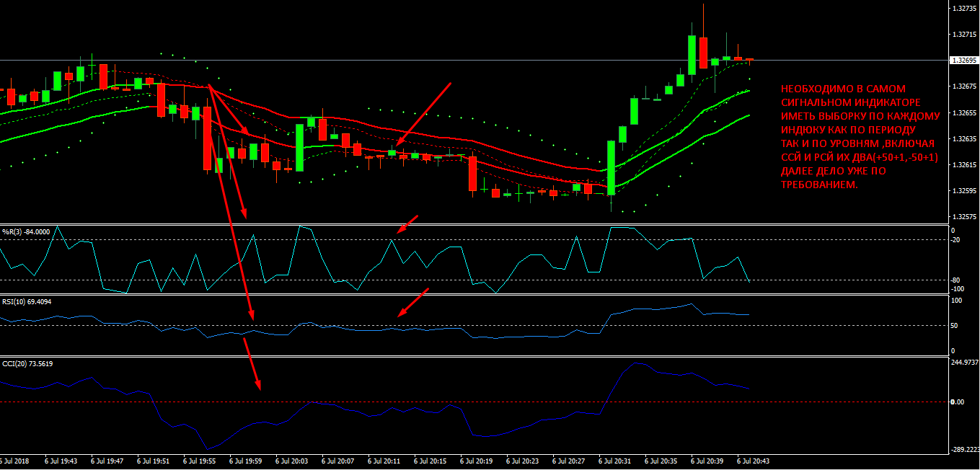Select the red Russian annotation text block
The height and width of the screenshot is (470, 980).
pos(860,136)
